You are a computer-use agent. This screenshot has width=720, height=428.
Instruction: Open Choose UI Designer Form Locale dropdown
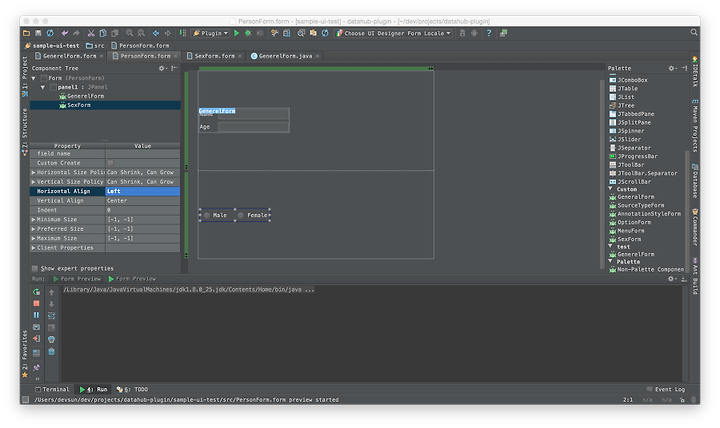tap(394, 33)
